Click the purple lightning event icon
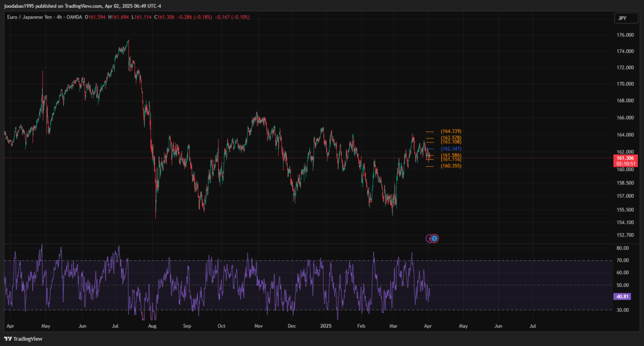Viewport: 644px width, 346px height. tap(429, 238)
